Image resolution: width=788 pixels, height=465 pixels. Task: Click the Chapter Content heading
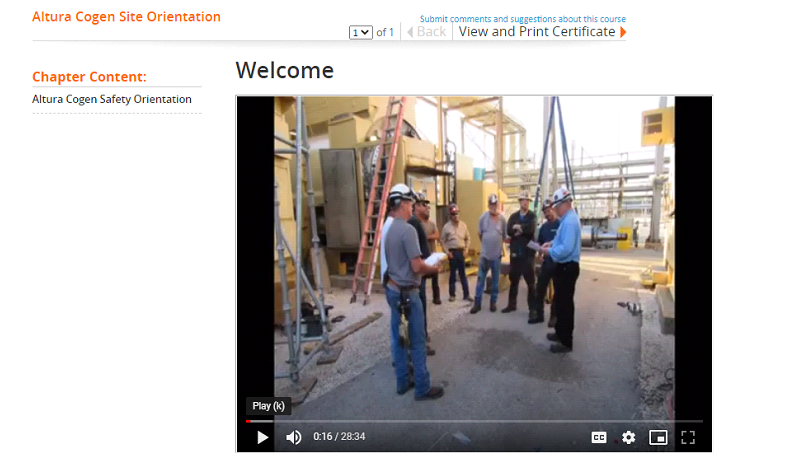(x=89, y=77)
